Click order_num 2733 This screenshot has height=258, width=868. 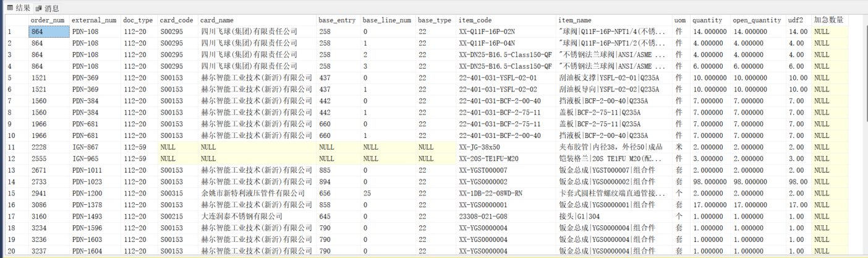click(38, 181)
